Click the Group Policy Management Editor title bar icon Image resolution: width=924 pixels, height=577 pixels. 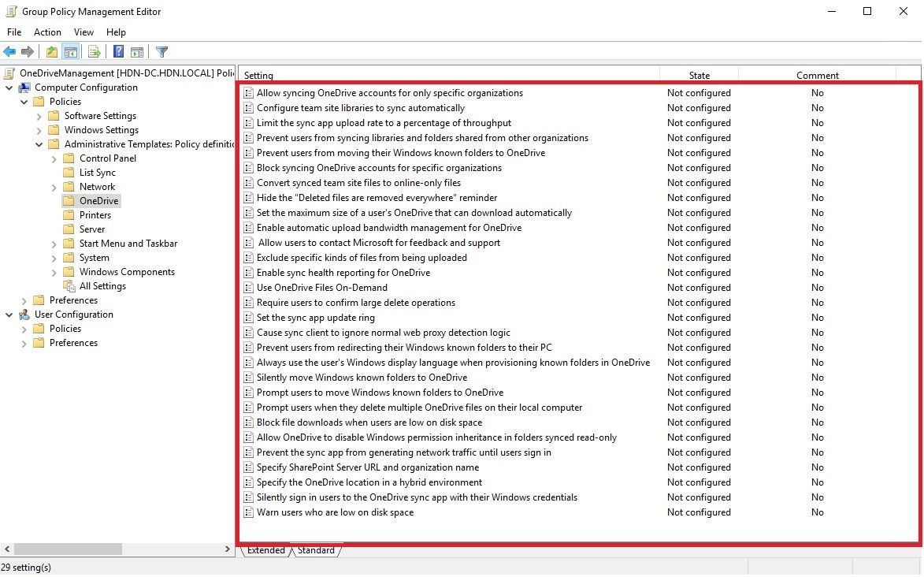10,11
